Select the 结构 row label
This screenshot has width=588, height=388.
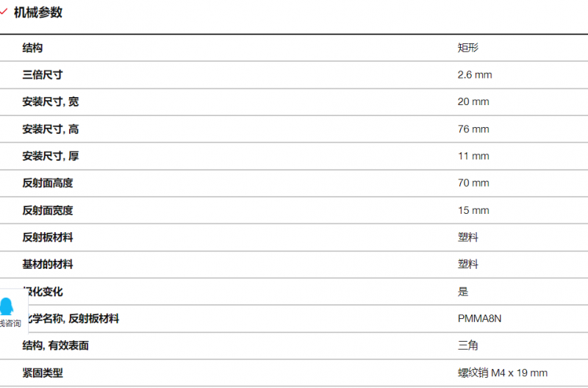[x=32, y=48]
